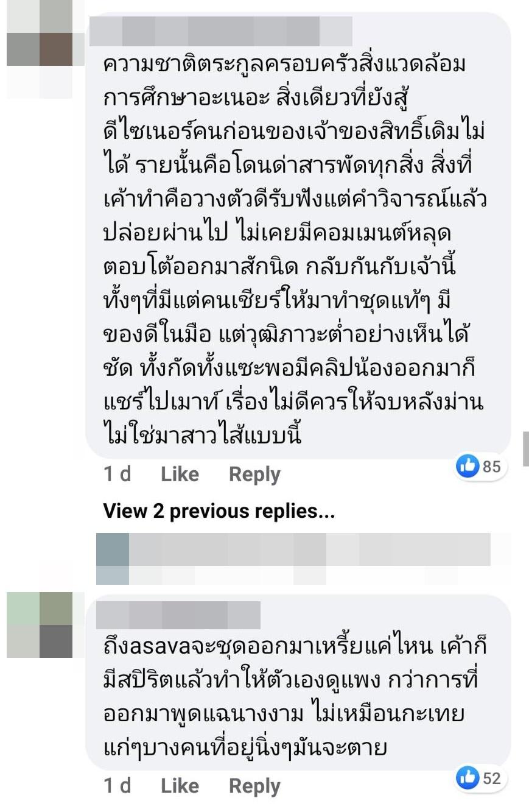529x812 pixels.
Task: Like the first long Thai comment
Action: pyautogui.click(x=180, y=475)
